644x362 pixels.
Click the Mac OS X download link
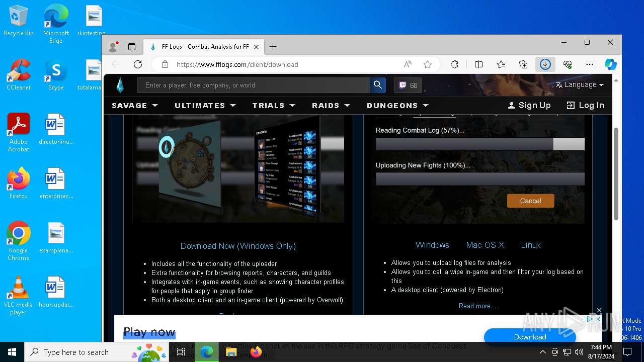485,245
